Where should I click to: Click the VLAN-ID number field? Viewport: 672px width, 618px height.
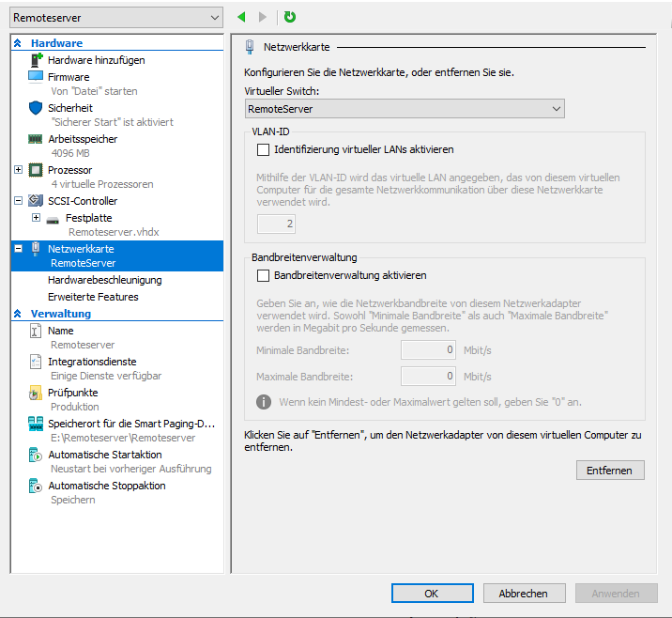point(276,224)
